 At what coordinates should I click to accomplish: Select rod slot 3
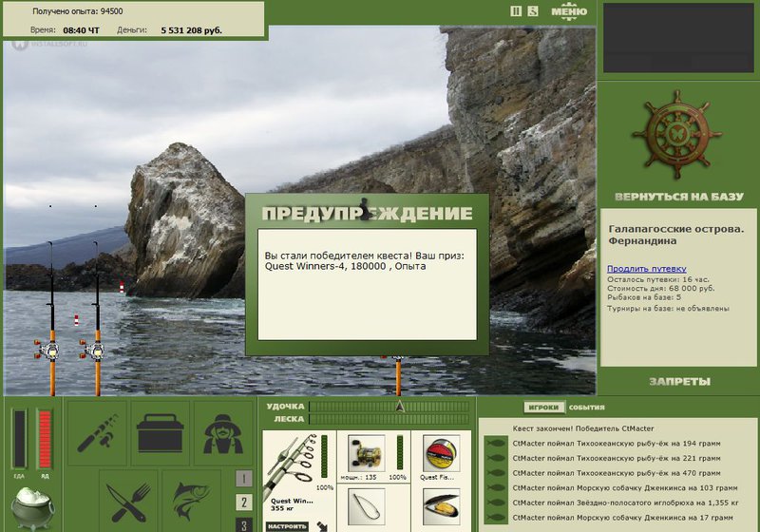coord(244,525)
